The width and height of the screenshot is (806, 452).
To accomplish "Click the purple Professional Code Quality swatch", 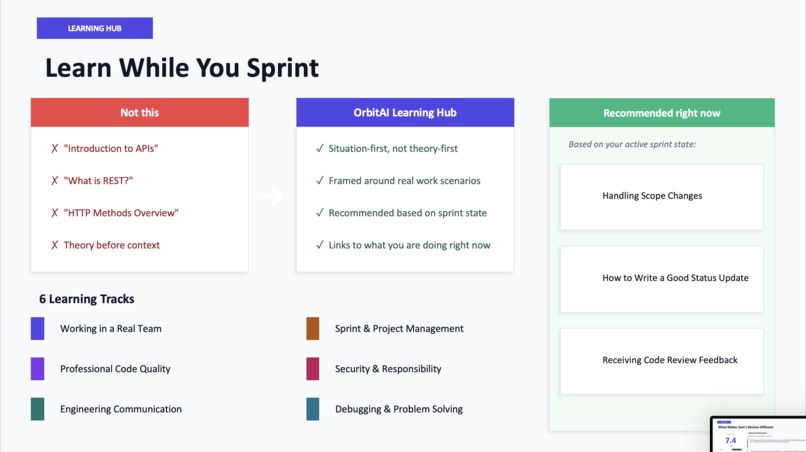I will (38, 369).
